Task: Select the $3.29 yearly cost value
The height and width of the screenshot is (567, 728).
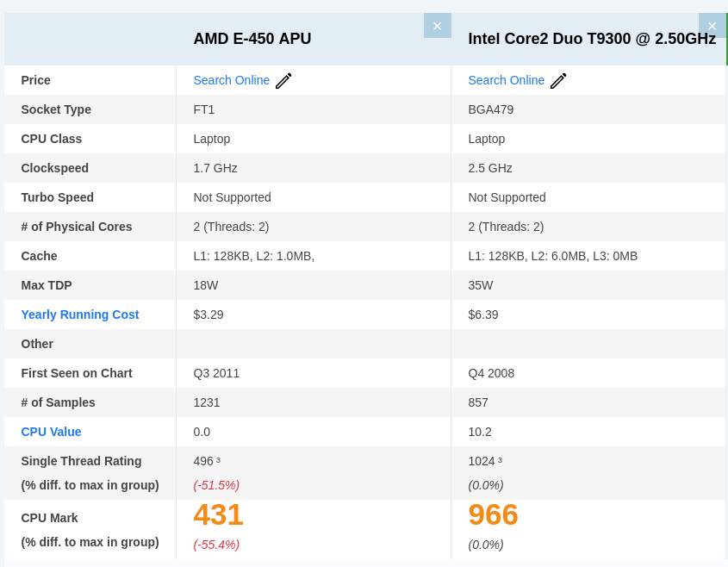Action: click(208, 315)
